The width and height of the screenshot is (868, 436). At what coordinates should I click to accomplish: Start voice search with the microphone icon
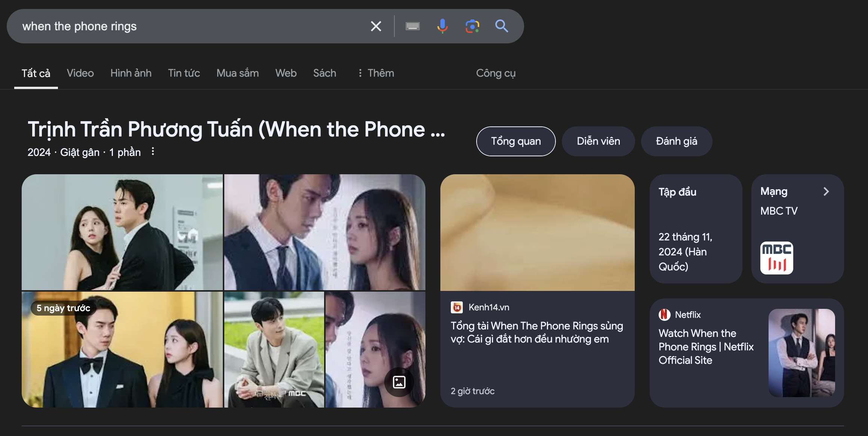pyautogui.click(x=442, y=26)
